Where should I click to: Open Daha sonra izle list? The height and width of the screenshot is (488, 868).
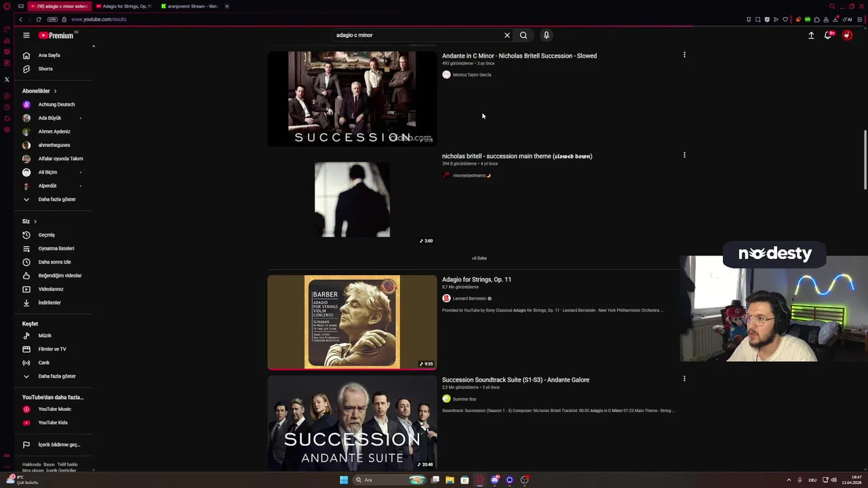(54, 262)
